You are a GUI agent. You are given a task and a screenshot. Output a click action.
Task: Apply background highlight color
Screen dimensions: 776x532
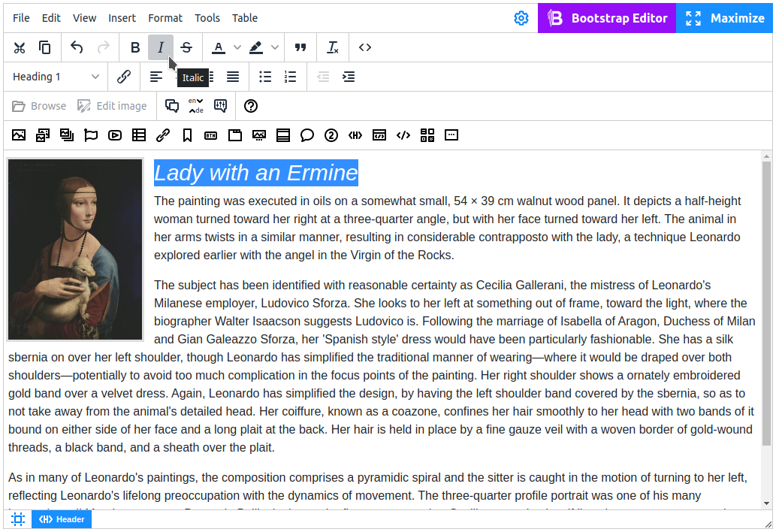click(x=256, y=47)
